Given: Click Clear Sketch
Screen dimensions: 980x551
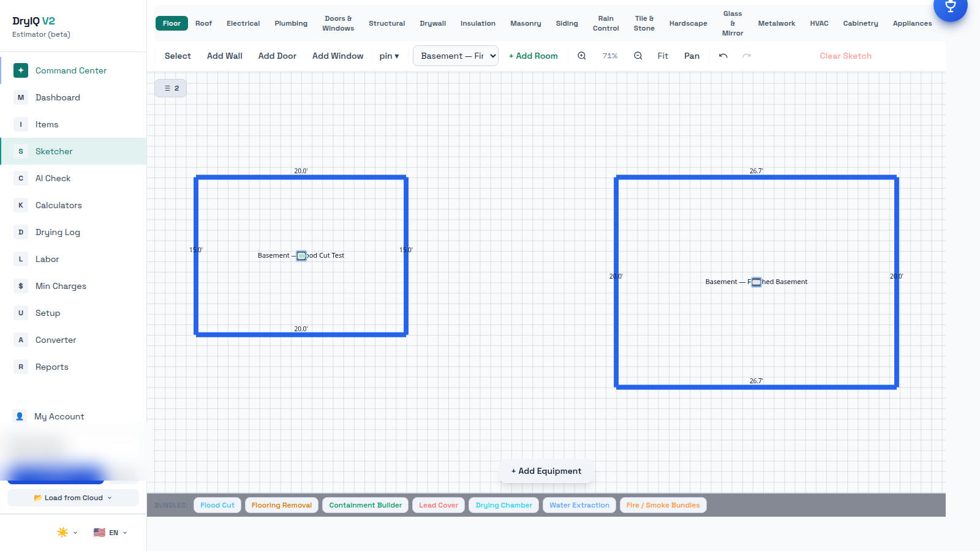Looking at the screenshot, I should (845, 56).
